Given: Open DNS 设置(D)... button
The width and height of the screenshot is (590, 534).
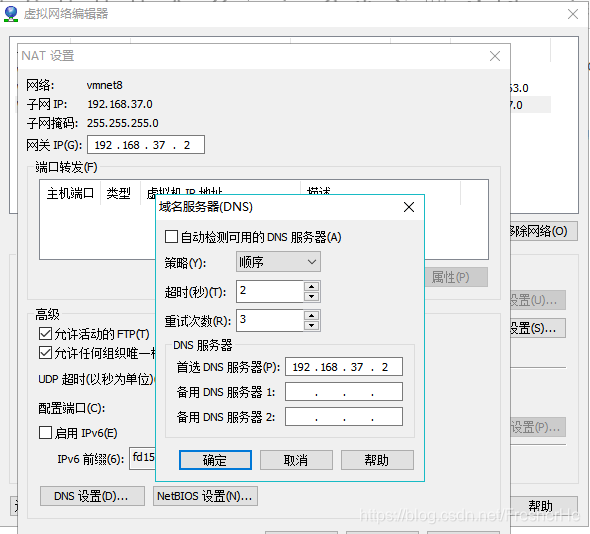Looking at the screenshot, I should coord(92,496).
